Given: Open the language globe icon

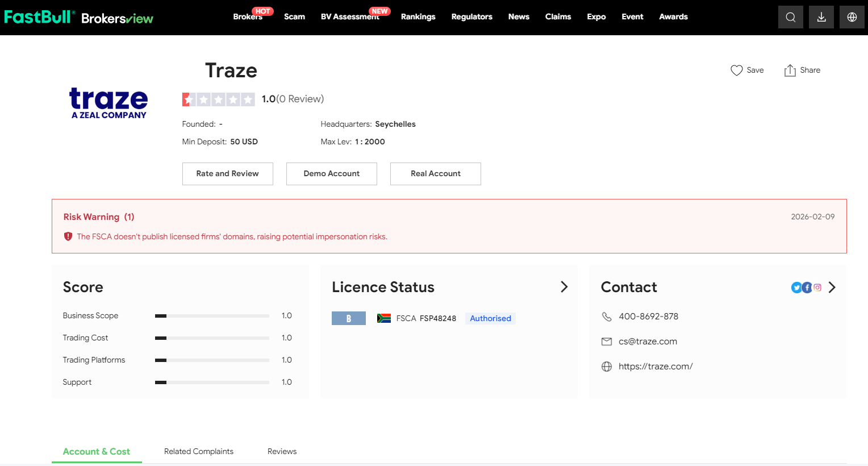Looking at the screenshot, I should pyautogui.click(x=852, y=17).
